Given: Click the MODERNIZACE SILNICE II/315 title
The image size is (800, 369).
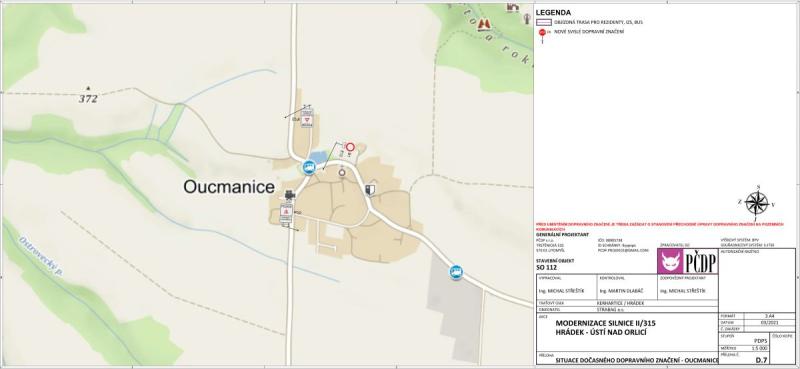Looking at the screenshot, I should point(606,324).
